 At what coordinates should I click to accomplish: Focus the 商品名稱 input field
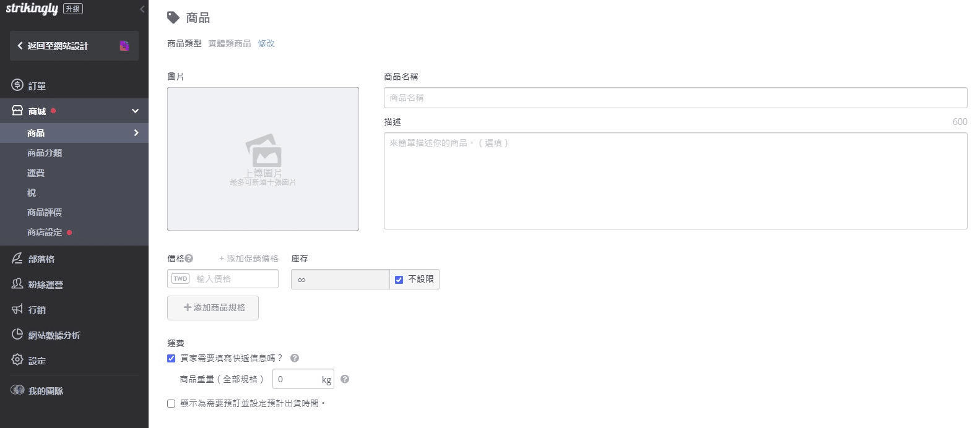pyautogui.click(x=675, y=98)
